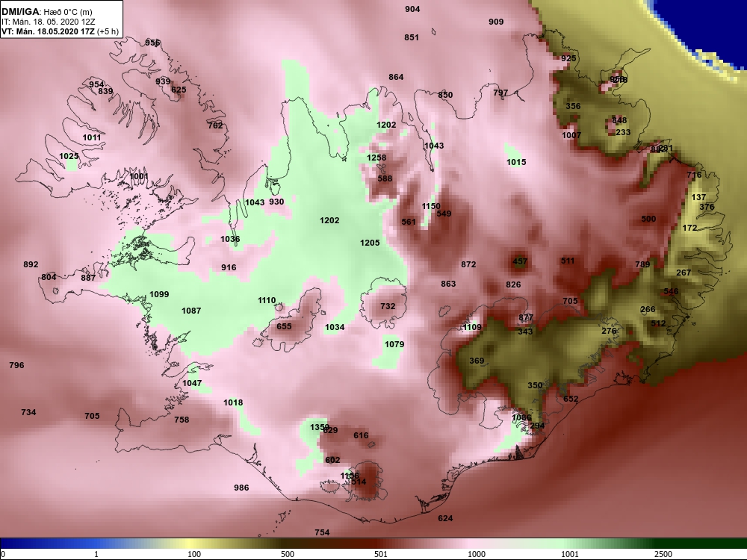Image resolution: width=747 pixels, height=560 pixels.
Task: Click the map value 616
Action: [361, 435]
